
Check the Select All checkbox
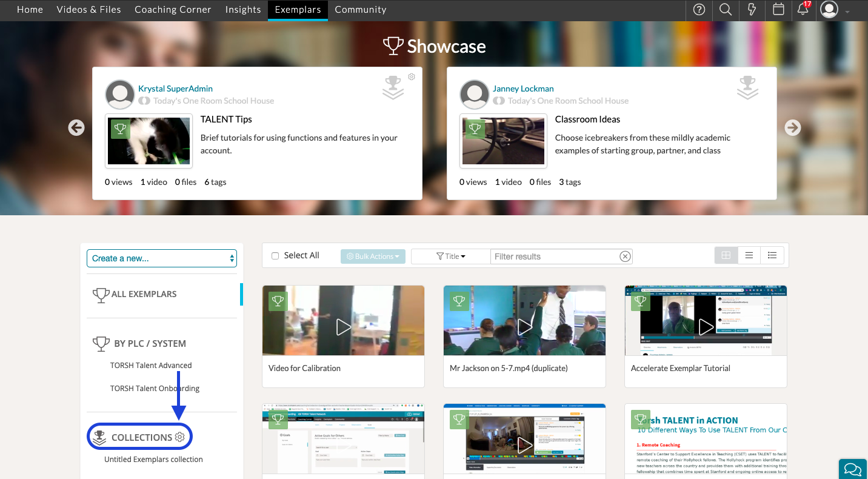click(x=275, y=255)
